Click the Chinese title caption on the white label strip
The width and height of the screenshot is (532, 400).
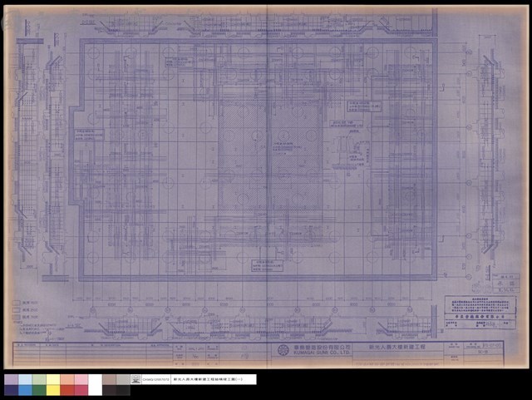coord(208,379)
